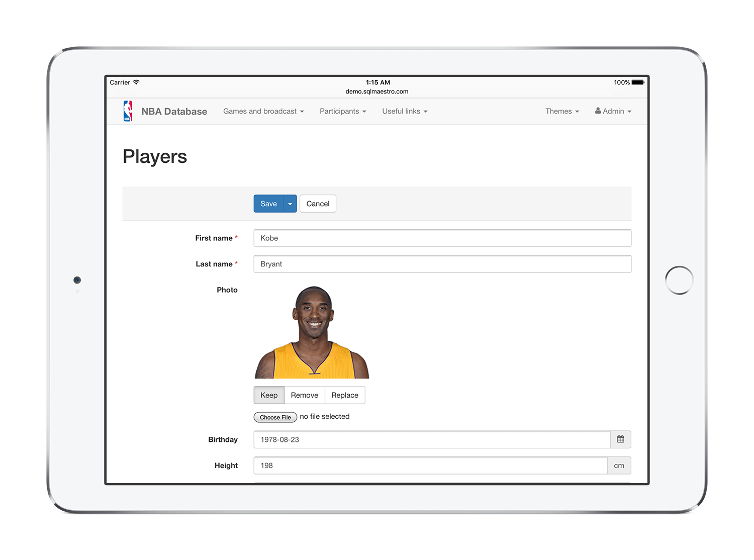Open the Birthday calendar picker icon

click(620, 439)
